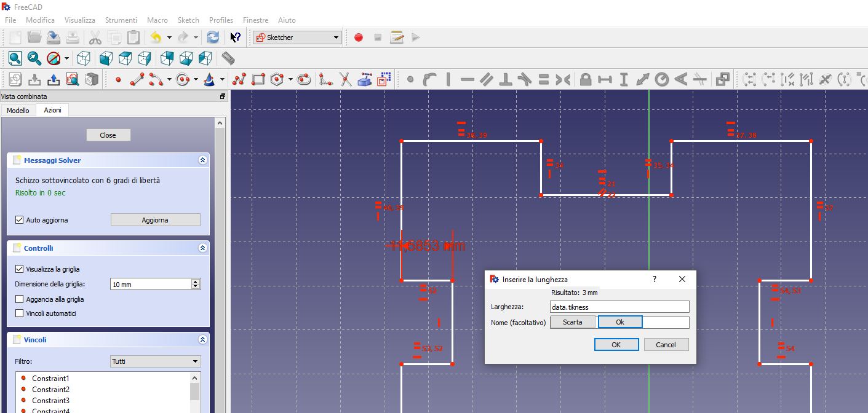Apply the lock constraint padlock icon
Viewport: 868px width, 413px height.
[x=586, y=79]
